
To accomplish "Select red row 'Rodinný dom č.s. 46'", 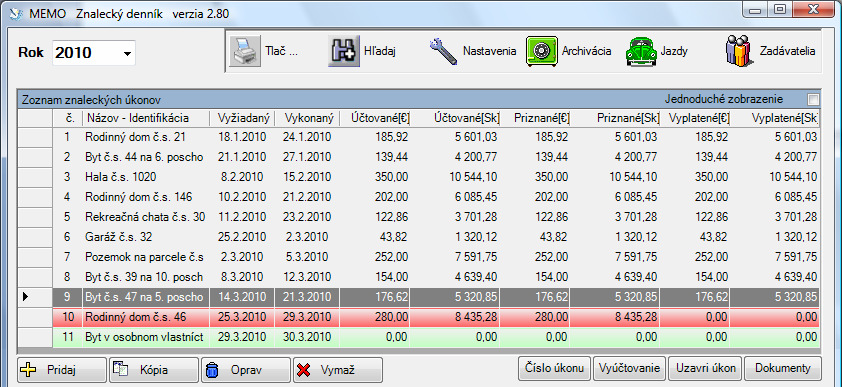I will point(418,317).
